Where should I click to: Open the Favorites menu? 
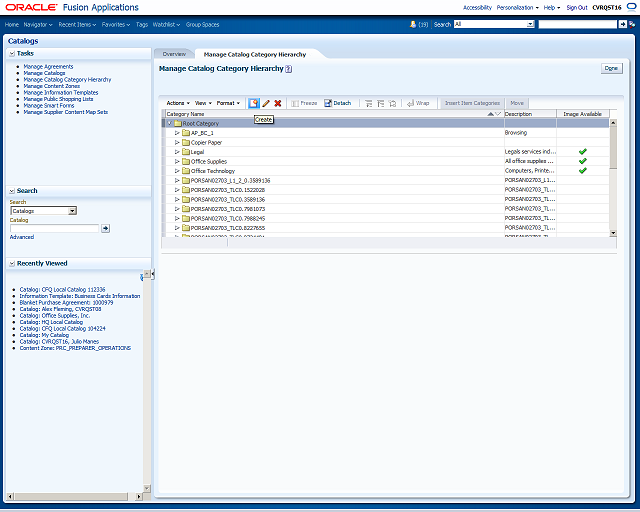[x=116, y=24]
